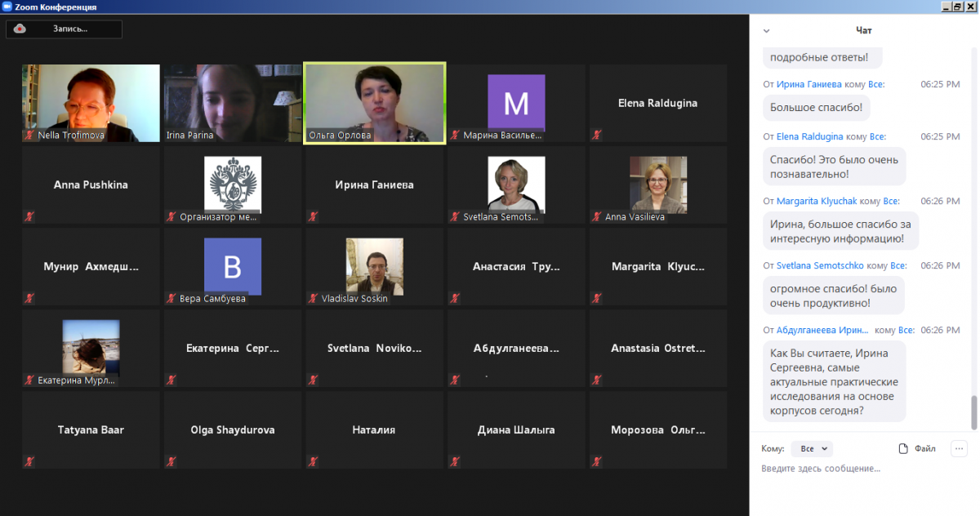Click sender name Elena Raldugina in chat
980x516 pixels.
pyautogui.click(x=810, y=136)
